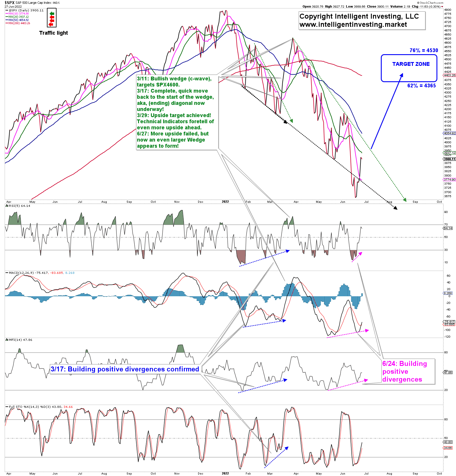Image resolution: width=456 pixels, height=476 pixels.
Task: Click the $SPX ticker symbol title
Action: [x=10, y=3]
